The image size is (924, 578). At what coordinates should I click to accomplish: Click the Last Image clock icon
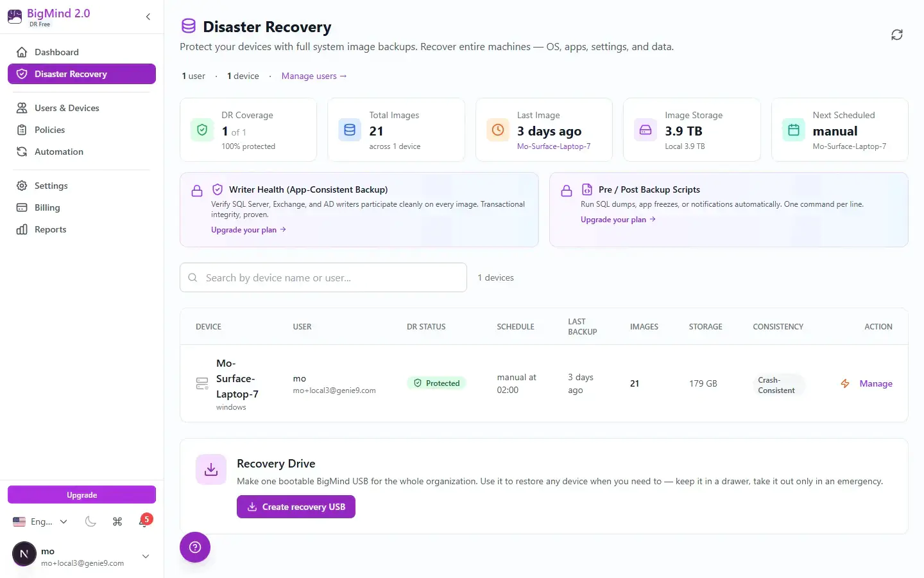(498, 130)
